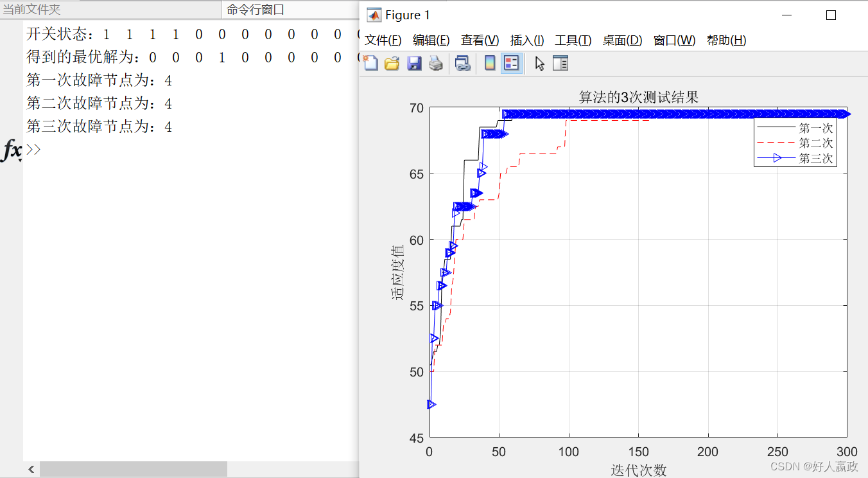Select the 命令行窗口 panel header
The image size is (868, 478).
(x=256, y=10)
